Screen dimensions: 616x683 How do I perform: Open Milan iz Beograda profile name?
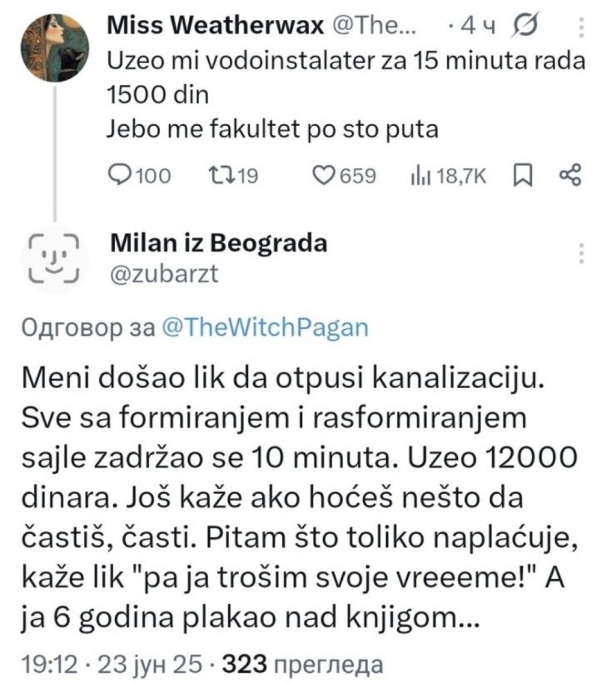220,244
